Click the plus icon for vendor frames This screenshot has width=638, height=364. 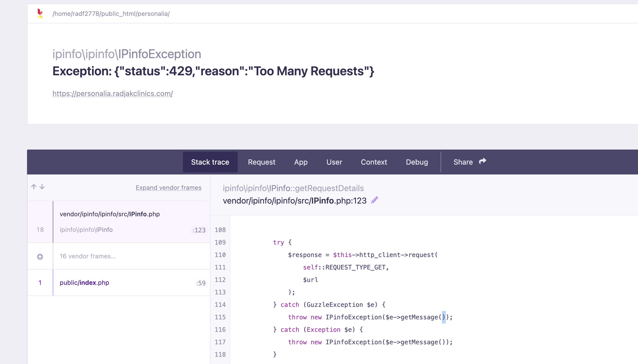40,257
